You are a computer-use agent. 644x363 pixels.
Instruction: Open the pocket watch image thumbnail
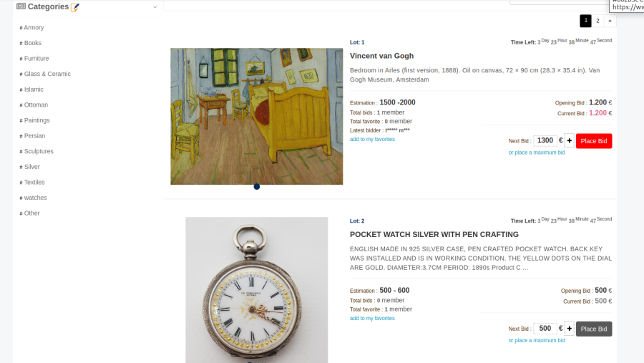(257, 290)
